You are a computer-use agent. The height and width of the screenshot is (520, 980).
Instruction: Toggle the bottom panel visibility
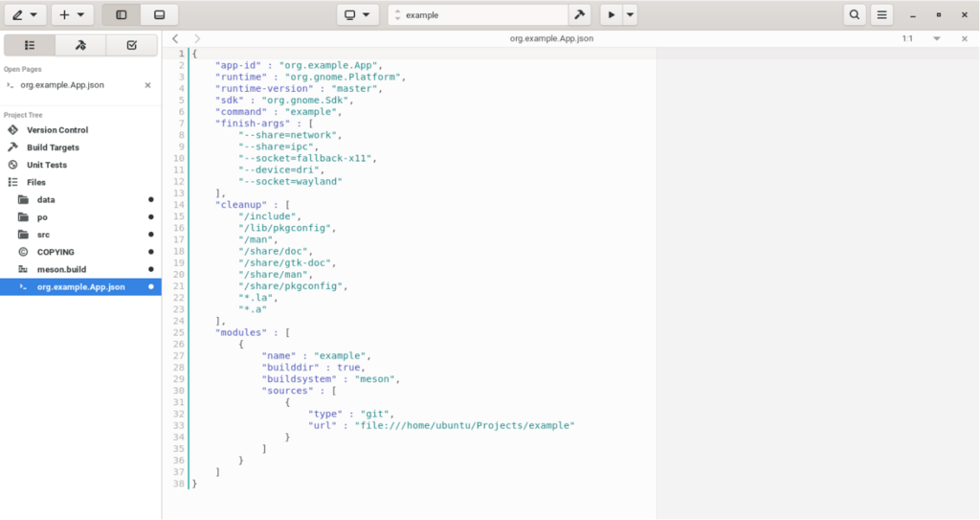click(160, 14)
